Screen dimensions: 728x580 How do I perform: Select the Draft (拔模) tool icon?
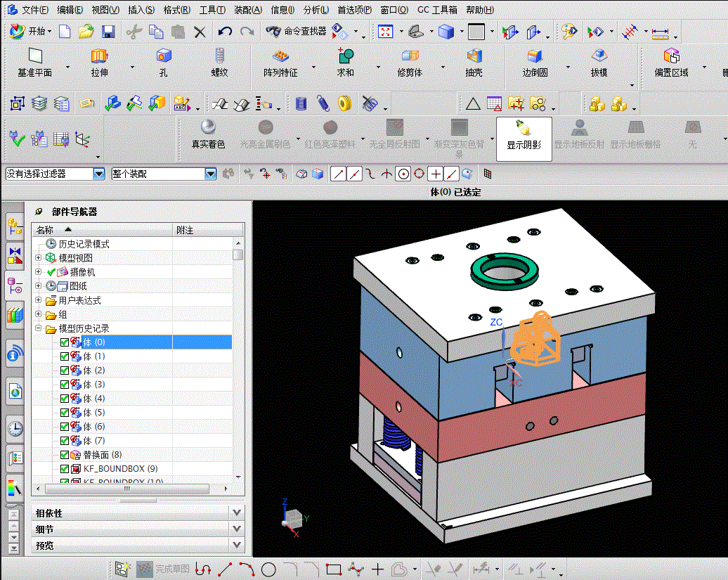tap(599, 56)
